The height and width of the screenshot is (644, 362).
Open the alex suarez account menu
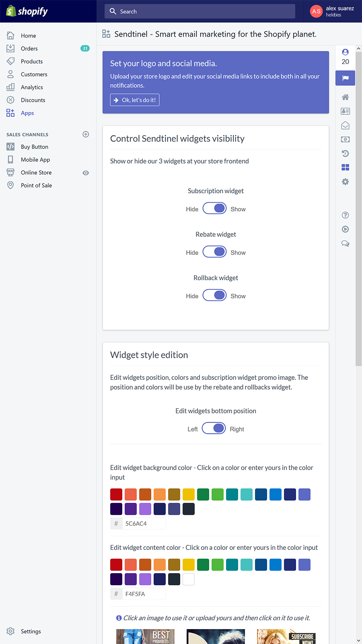coord(332,11)
